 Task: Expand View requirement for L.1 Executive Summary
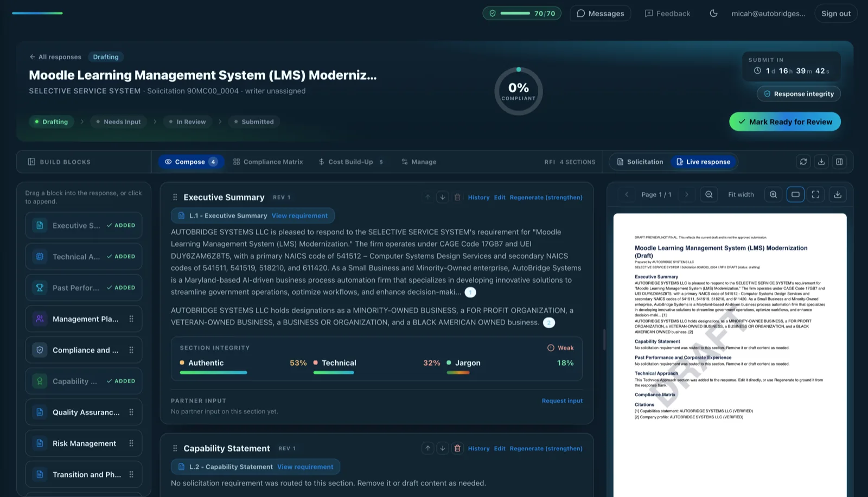click(x=299, y=216)
